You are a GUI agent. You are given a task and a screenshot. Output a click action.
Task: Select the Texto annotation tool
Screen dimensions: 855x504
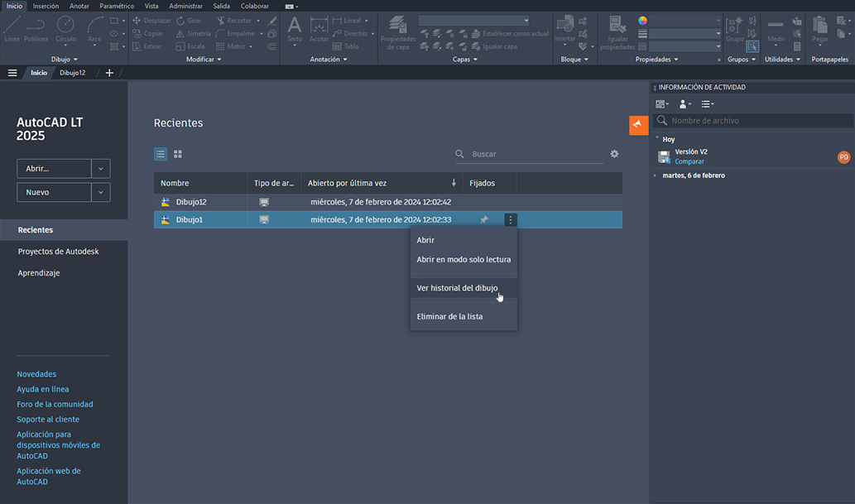pyautogui.click(x=295, y=30)
